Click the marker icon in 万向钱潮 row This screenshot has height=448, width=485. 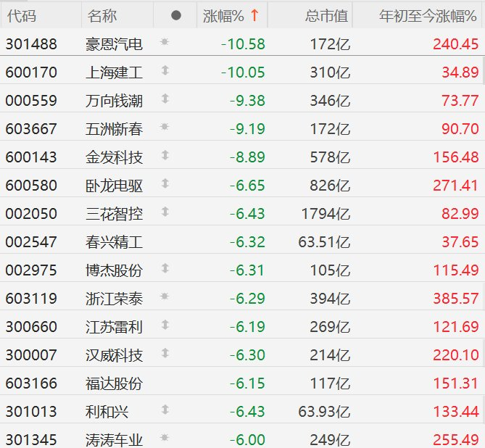165,99
